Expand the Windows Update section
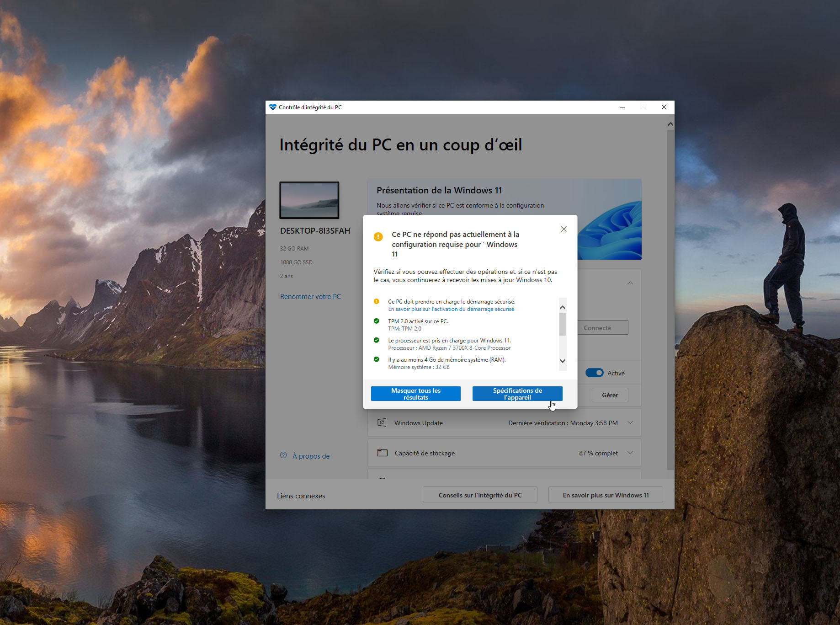 click(630, 422)
